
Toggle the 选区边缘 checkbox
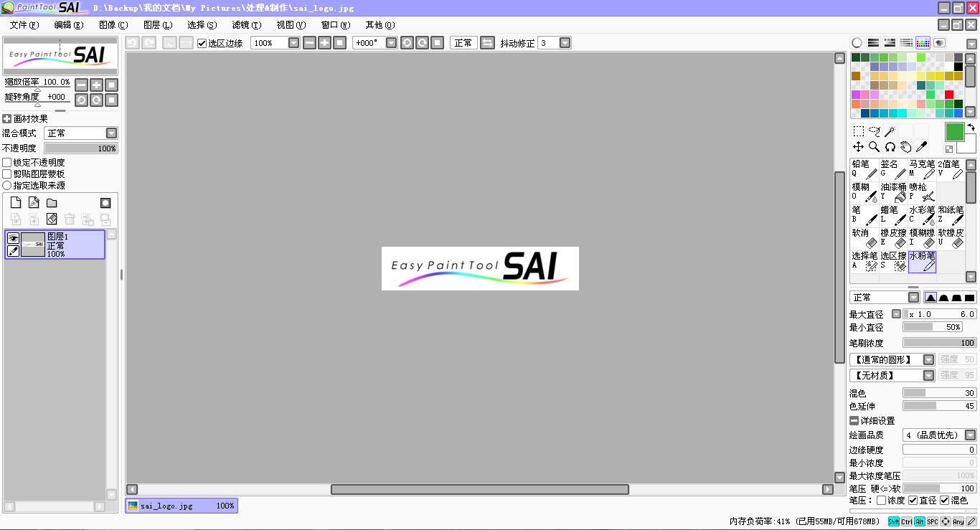point(202,43)
